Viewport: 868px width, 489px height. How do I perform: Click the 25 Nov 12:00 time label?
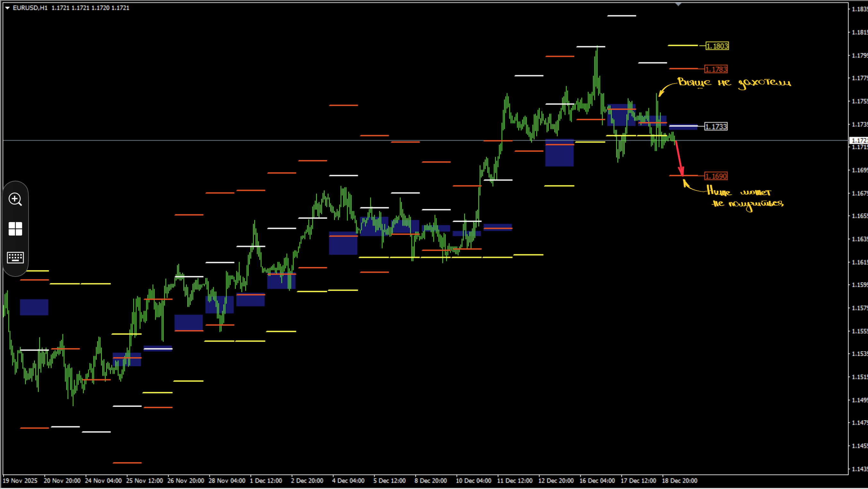click(x=144, y=481)
